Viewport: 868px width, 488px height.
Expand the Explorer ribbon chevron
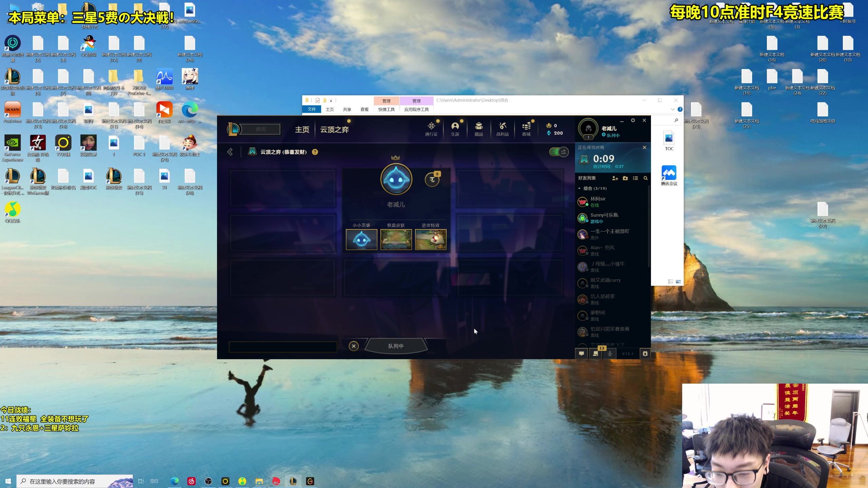[673, 109]
